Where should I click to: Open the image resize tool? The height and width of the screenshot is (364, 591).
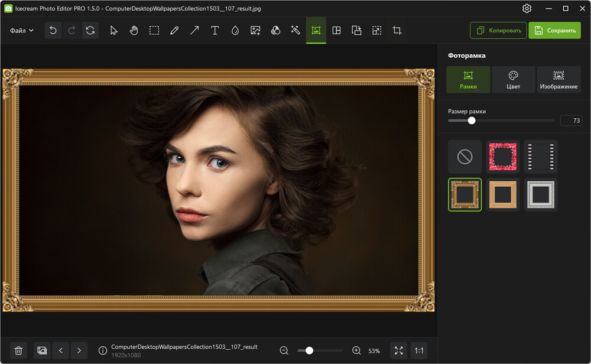376,30
